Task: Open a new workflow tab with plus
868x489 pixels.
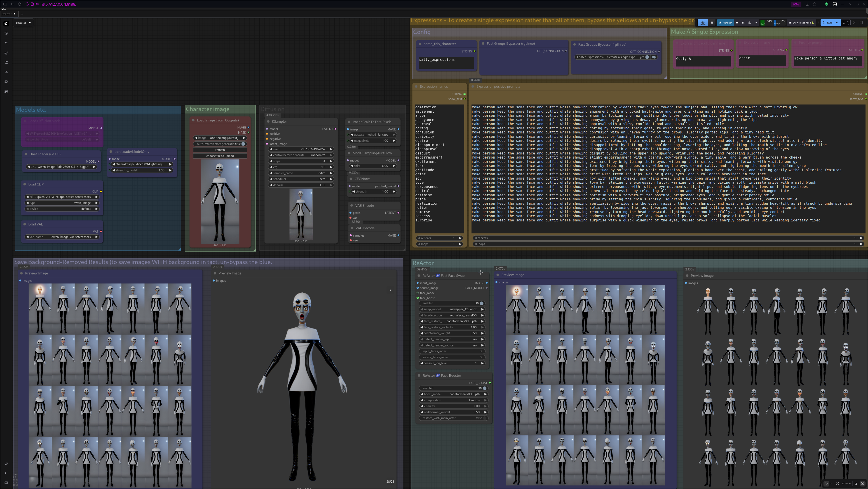Action: [x=22, y=14]
